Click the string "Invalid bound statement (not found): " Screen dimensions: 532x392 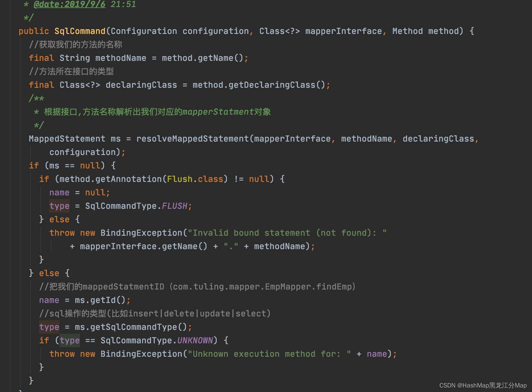click(287, 233)
